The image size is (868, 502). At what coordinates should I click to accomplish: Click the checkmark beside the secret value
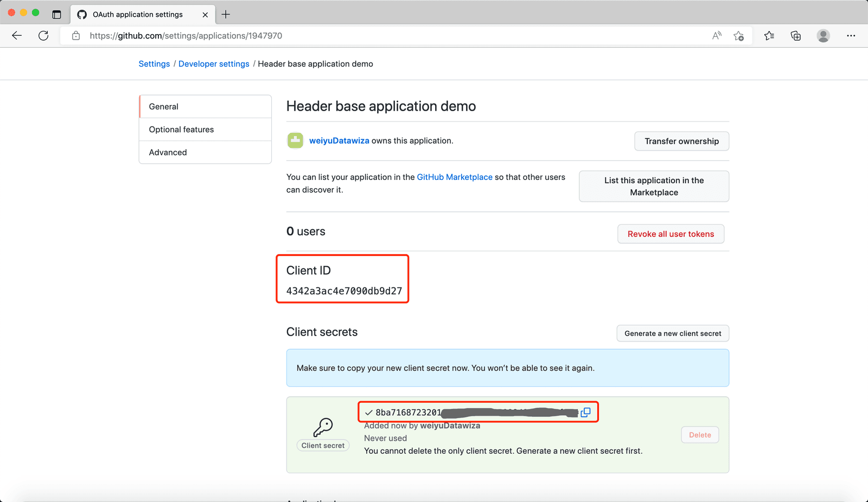[x=369, y=413]
